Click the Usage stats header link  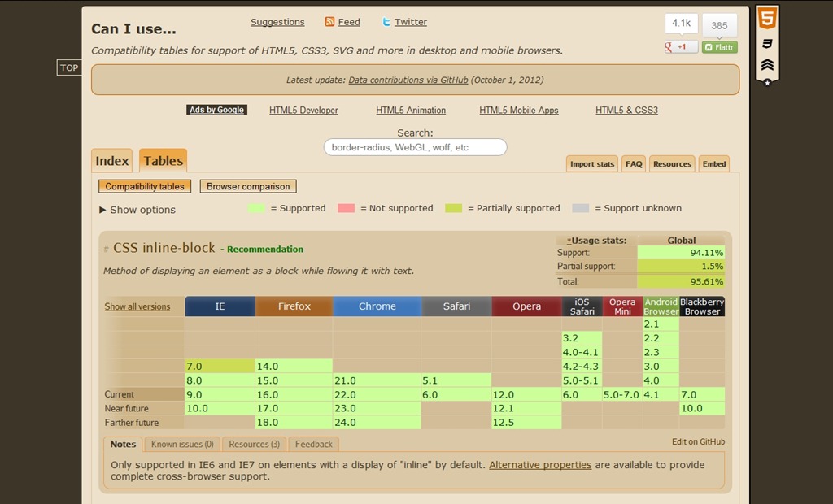click(596, 241)
